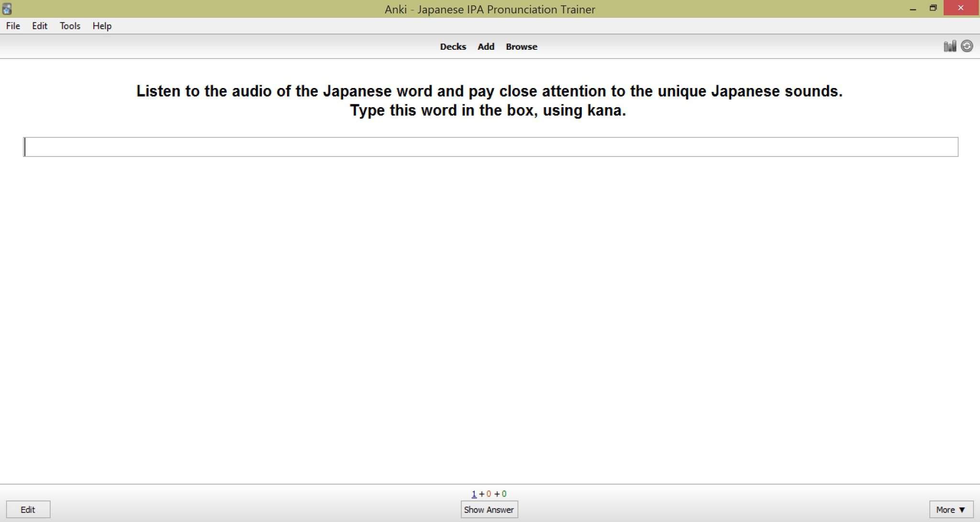980x522 pixels.
Task: Click the underlined new cards count link
Action: click(x=473, y=494)
